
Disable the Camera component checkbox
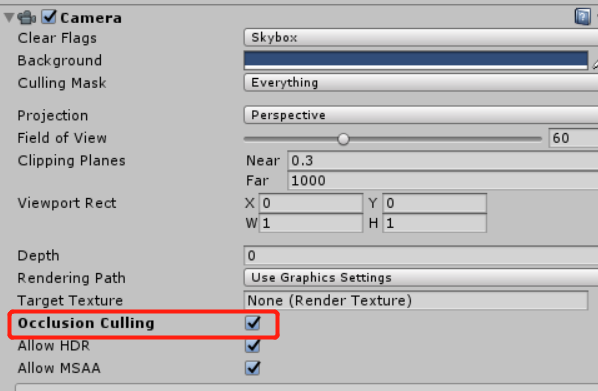pyautogui.click(x=49, y=17)
